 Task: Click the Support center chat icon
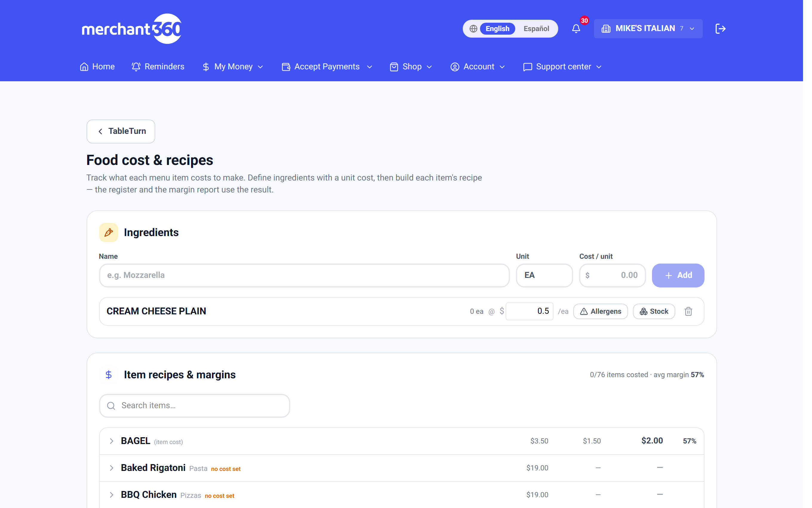click(528, 67)
